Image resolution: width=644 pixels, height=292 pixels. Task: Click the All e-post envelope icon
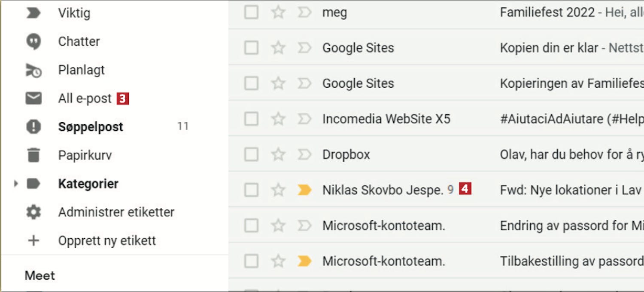tap(33, 98)
